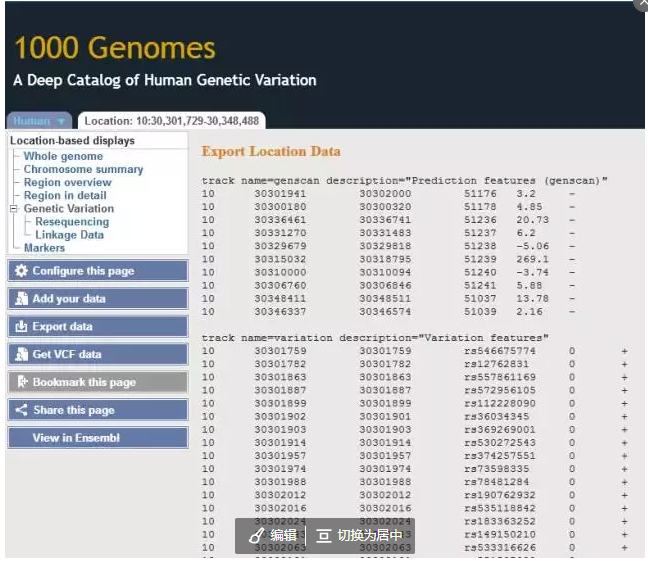Click the tagline A Deep Catalog of Human Genetic Variation
The height and width of the screenshot is (563, 648).
[164, 80]
